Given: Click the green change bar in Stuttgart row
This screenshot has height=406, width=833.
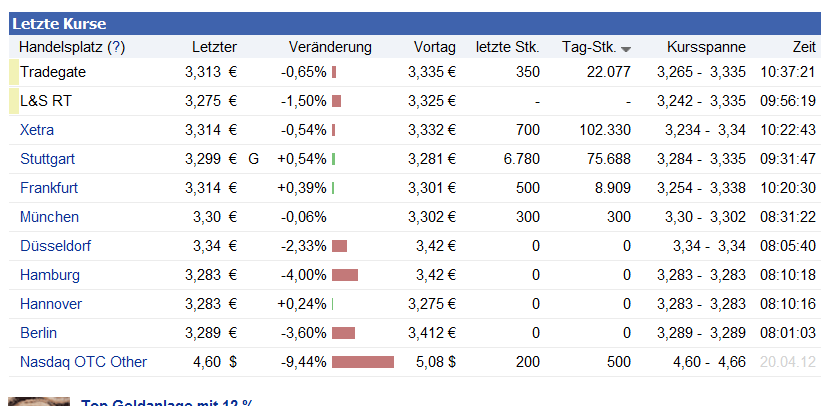Looking at the screenshot, I should pos(333,159).
